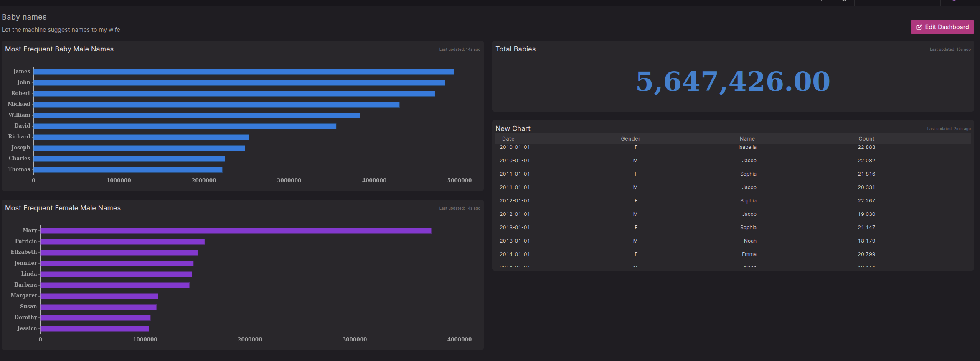980x361 pixels.
Task: Click the blue bar for Thomas
Action: [128, 170]
